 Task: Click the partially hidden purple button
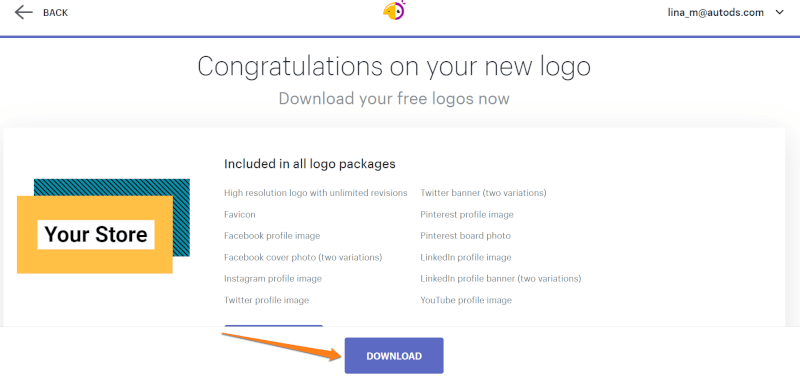pyautogui.click(x=273, y=326)
